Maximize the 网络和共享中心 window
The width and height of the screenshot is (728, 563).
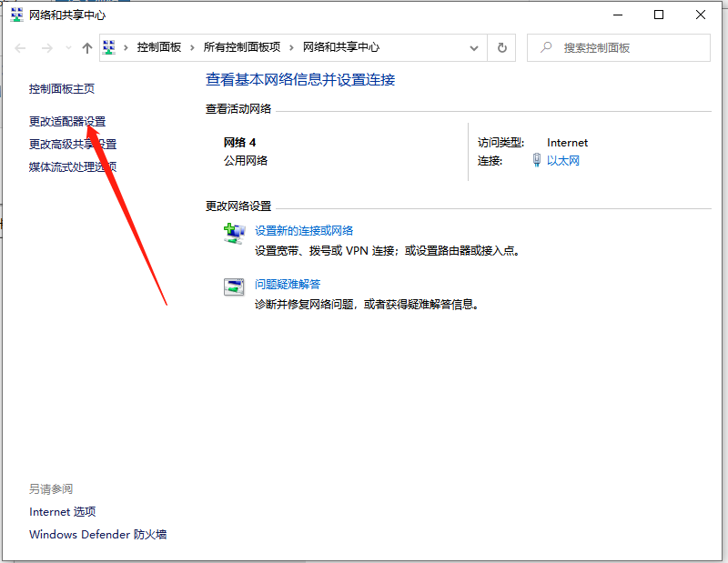click(x=659, y=15)
